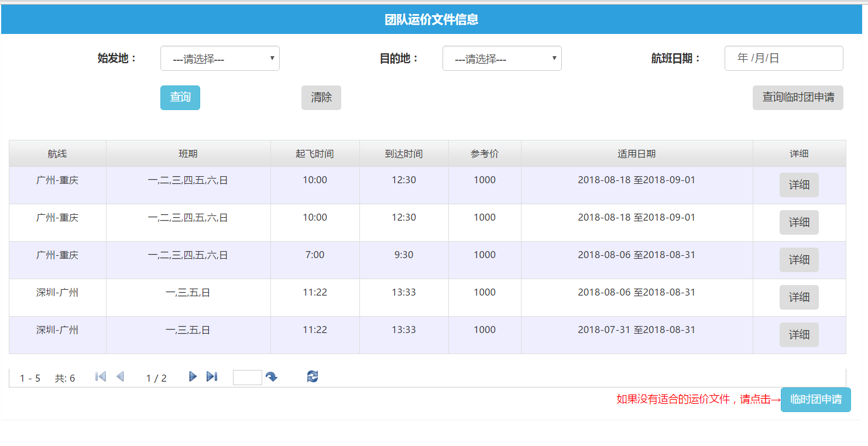Image resolution: width=868 pixels, height=446 pixels.
Task: Click the 清除 clear button
Action: [321, 98]
